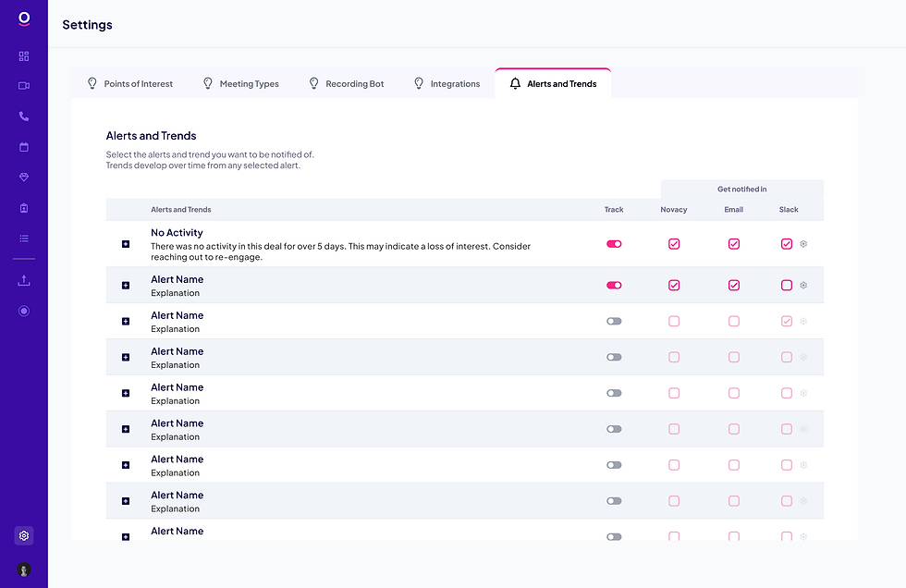Disable tracking for the No Activity alert
The width and height of the screenshot is (906, 588).
click(x=614, y=244)
